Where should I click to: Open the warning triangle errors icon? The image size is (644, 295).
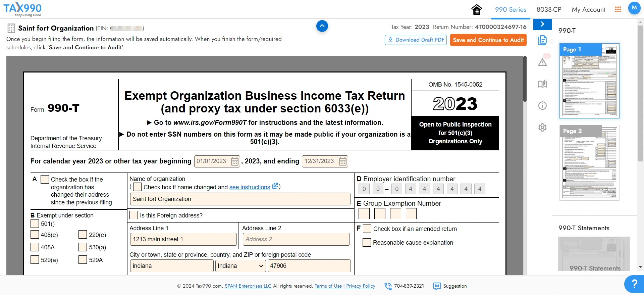(x=542, y=62)
